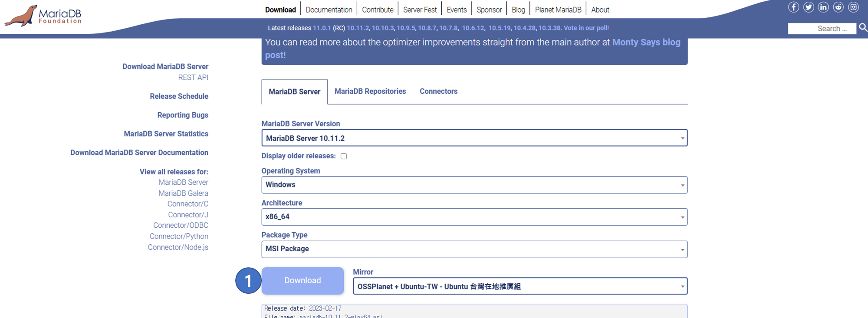
Task: Open the Documentation menu item
Action: pyautogui.click(x=329, y=10)
